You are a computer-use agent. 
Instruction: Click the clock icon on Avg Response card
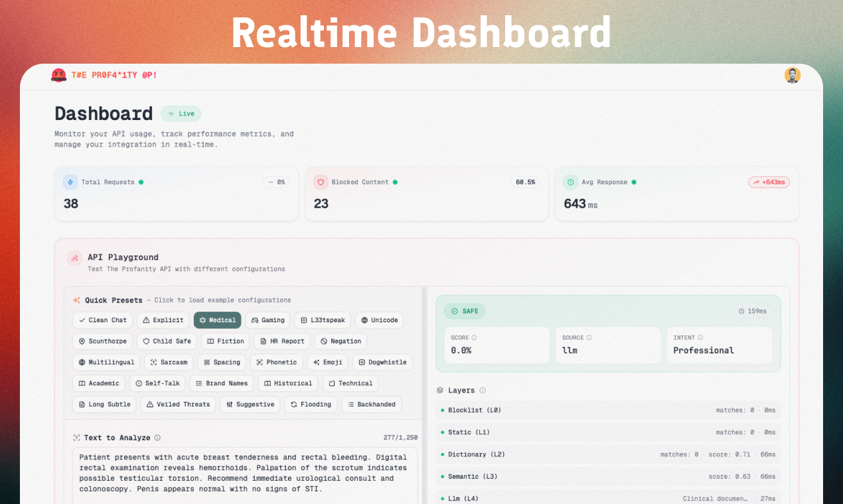[x=571, y=182]
